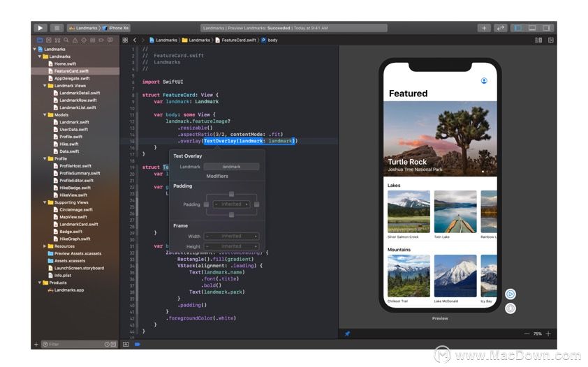This screenshot has height=367, width=588.
Task: Collapse the Landmark Views group
Action: [45, 86]
